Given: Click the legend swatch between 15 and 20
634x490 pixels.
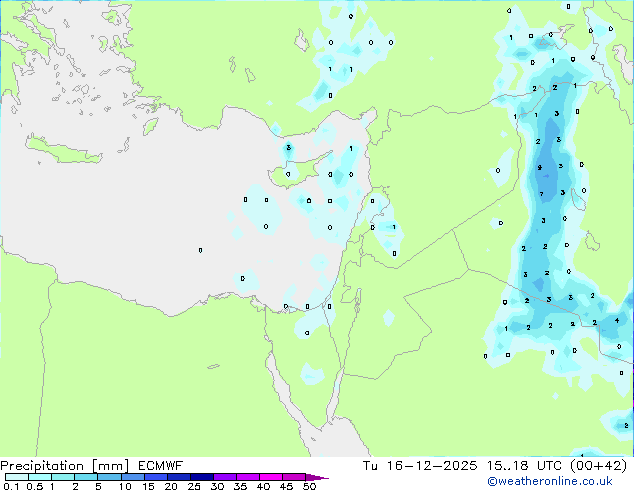Looking at the screenshot, I should pyautogui.click(x=155, y=477).
